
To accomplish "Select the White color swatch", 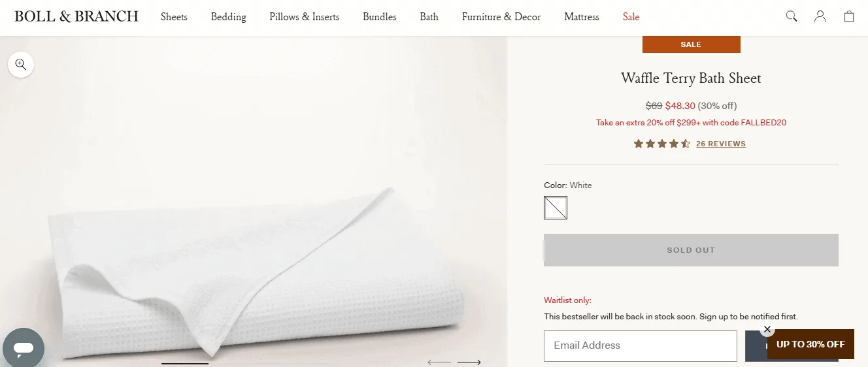I will (556, 208).
